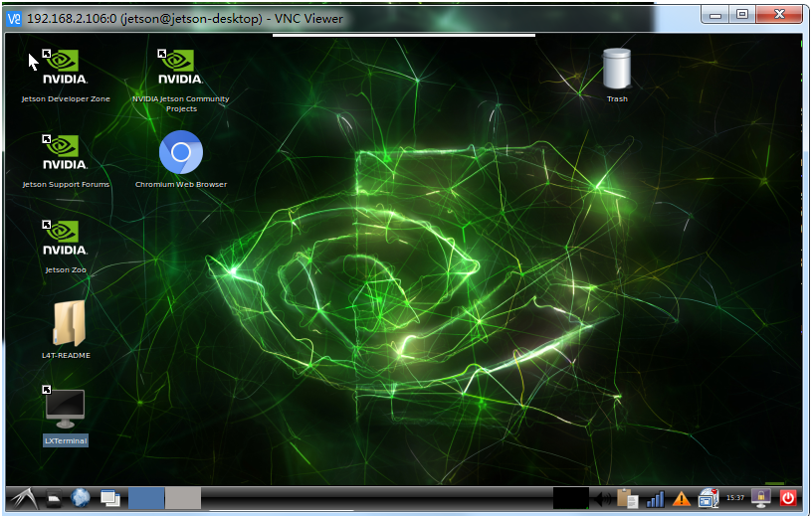The image size is (812, 518).
Task: Click the red power logout button
Action: click(x=788, y=498)
